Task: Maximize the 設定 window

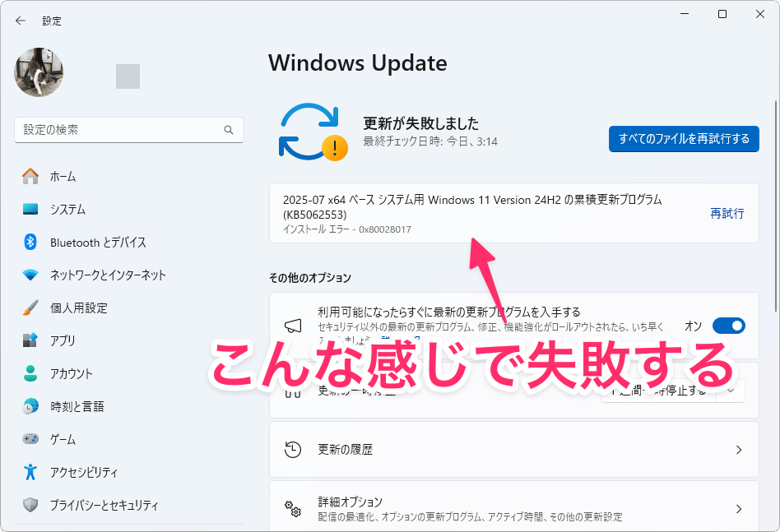Action: (x=722, y=14)
